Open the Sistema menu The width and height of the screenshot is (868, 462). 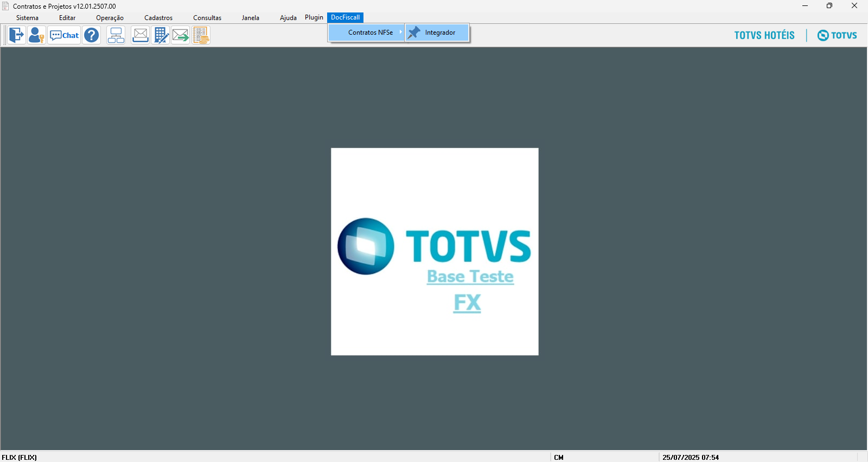(27, 18)
